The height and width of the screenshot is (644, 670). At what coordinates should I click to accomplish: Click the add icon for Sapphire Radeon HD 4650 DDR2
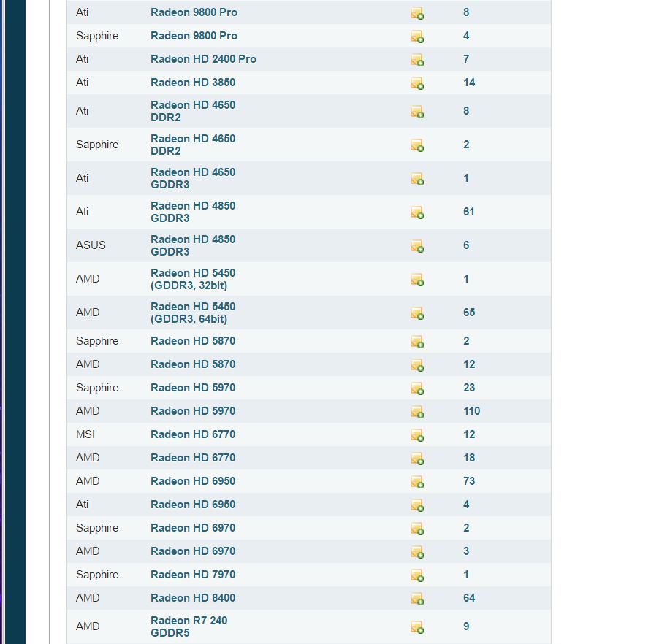click(x=417, y=145)
